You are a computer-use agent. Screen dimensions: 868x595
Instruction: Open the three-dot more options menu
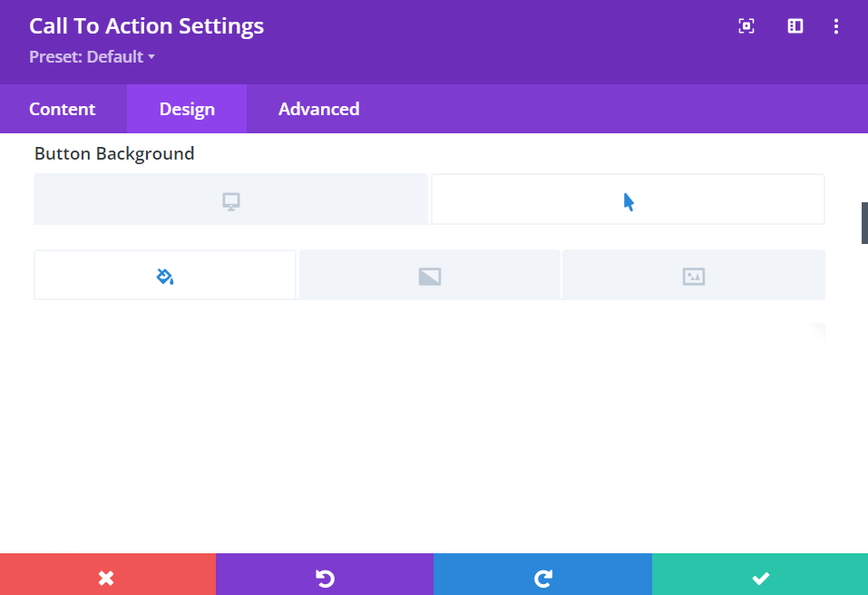point(836,26)
